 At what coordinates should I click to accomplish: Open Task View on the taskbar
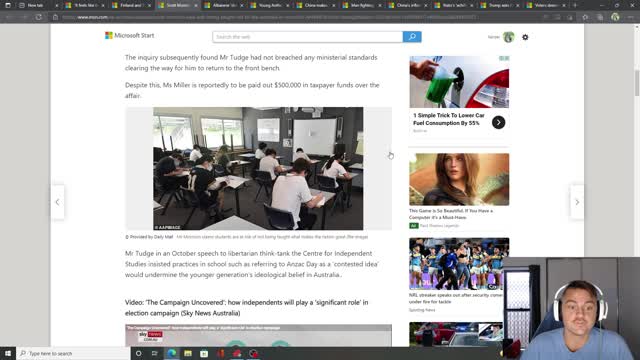[x=155, y=353]
